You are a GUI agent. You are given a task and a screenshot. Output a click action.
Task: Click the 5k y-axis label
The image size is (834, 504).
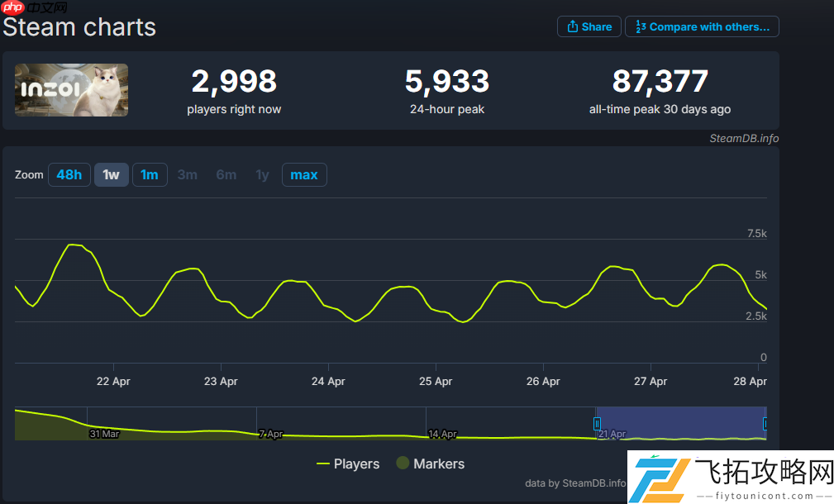click(760, 275)
